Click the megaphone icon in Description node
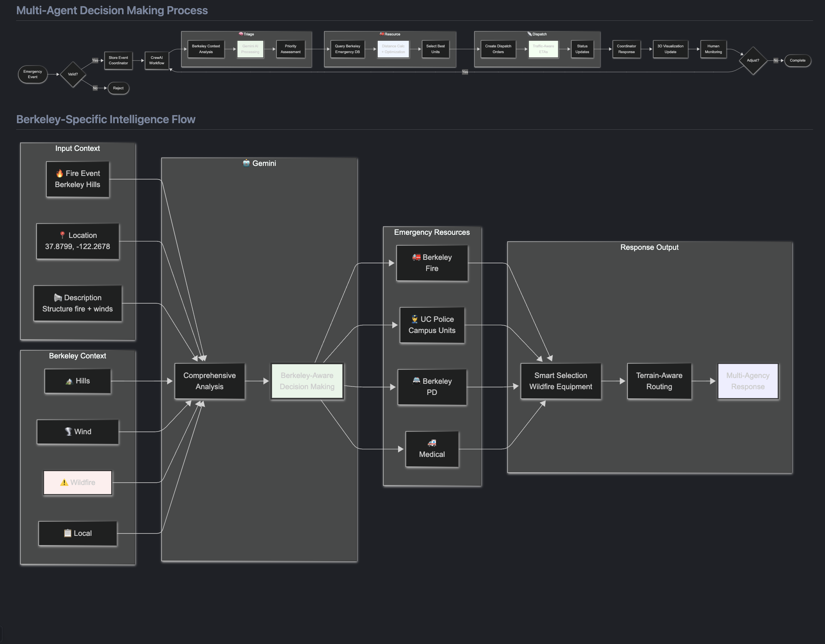 click(58, 298)
